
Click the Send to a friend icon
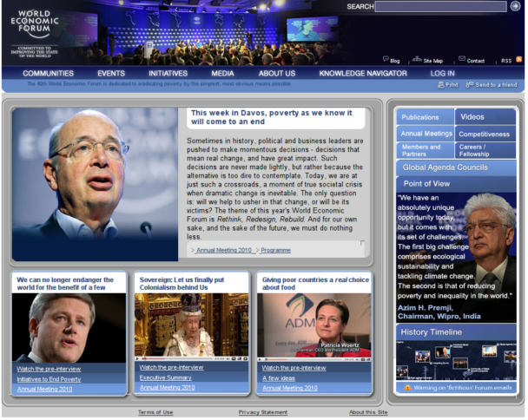pyautogui.click(x=470, y=84)
